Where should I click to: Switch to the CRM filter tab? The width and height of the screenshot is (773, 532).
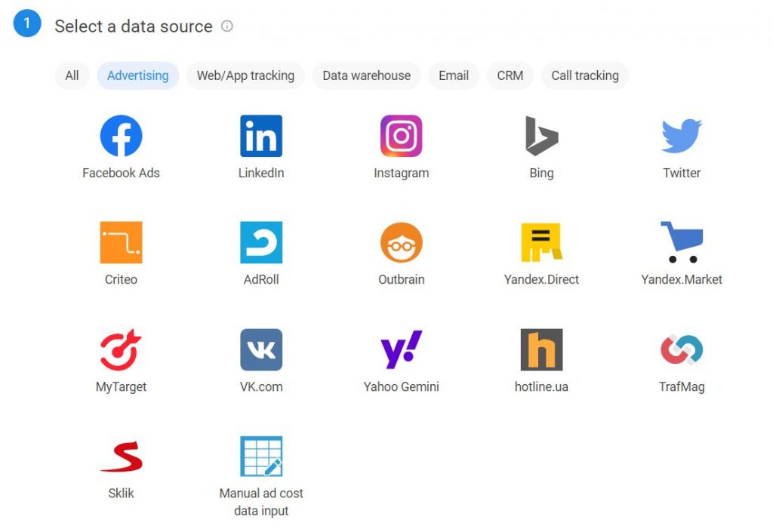point(510,75)
